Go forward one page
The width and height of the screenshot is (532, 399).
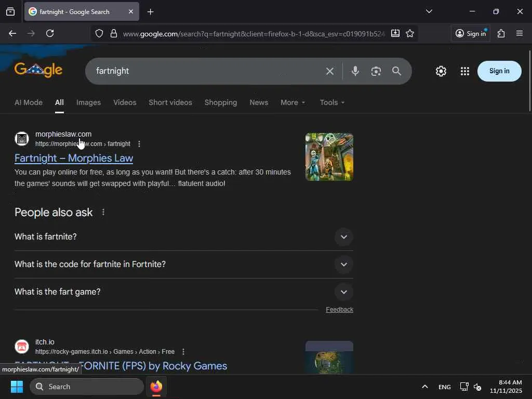[31, 33]
